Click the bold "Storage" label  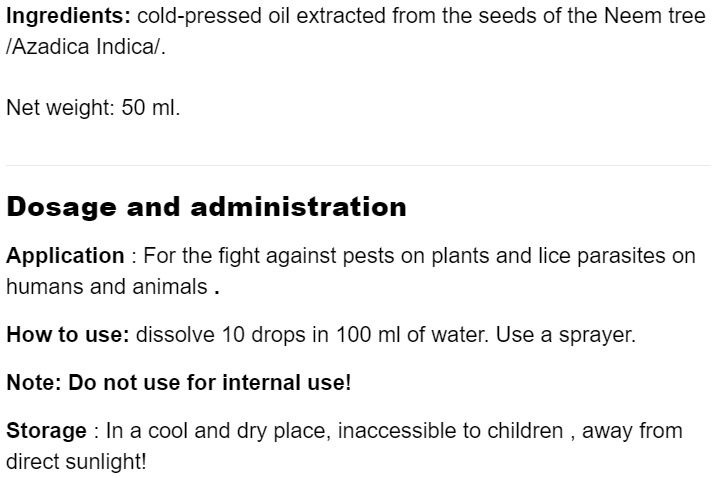coord(47,431)
